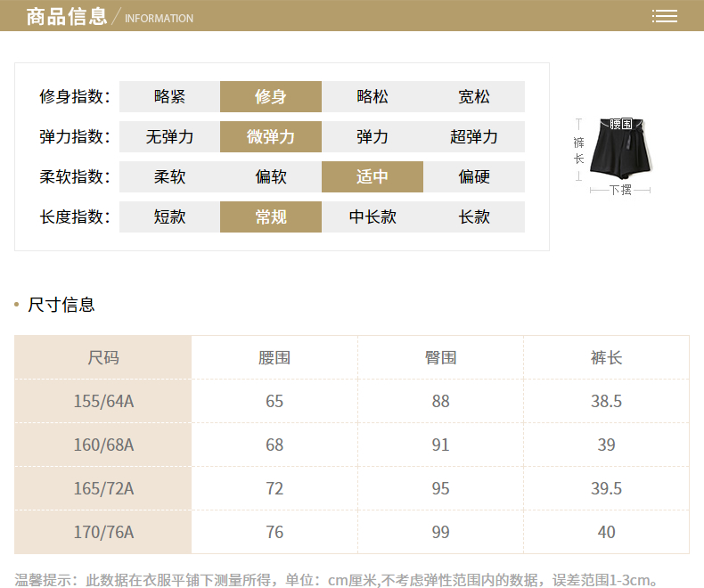This screenshot has height=588, width=704.
Task: Choose 短款 length option
Action: point(169,216)
